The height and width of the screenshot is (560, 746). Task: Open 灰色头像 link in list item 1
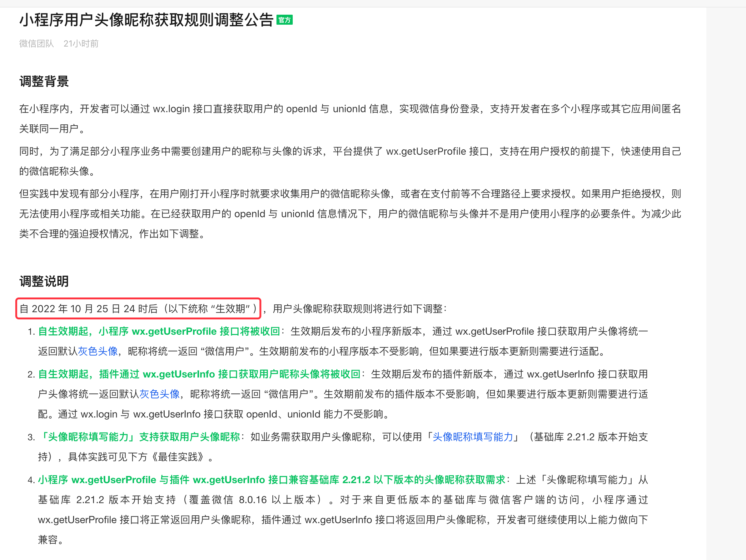(98, 351)
